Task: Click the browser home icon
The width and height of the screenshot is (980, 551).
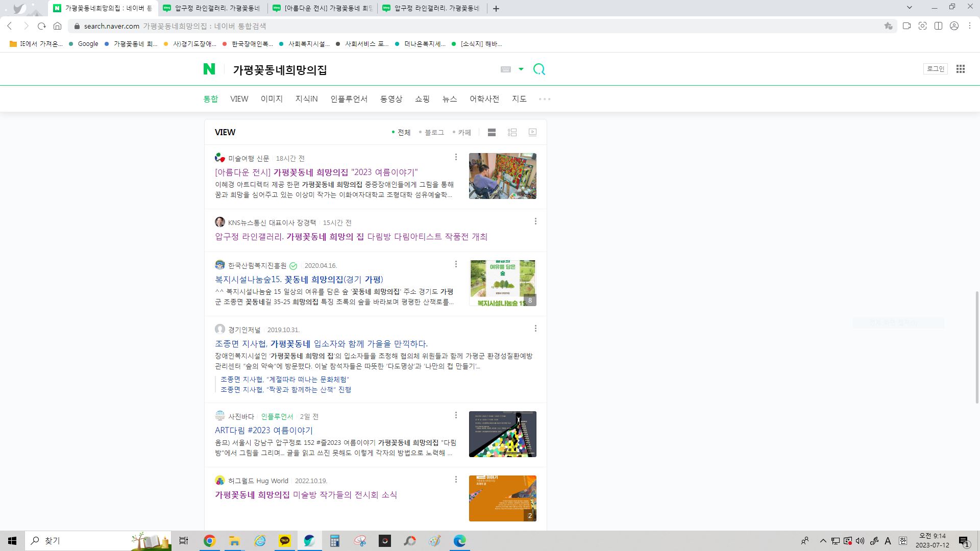Action: 58,26
